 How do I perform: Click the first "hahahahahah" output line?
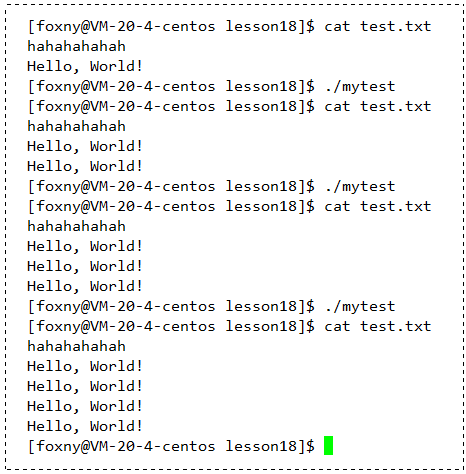76,46
